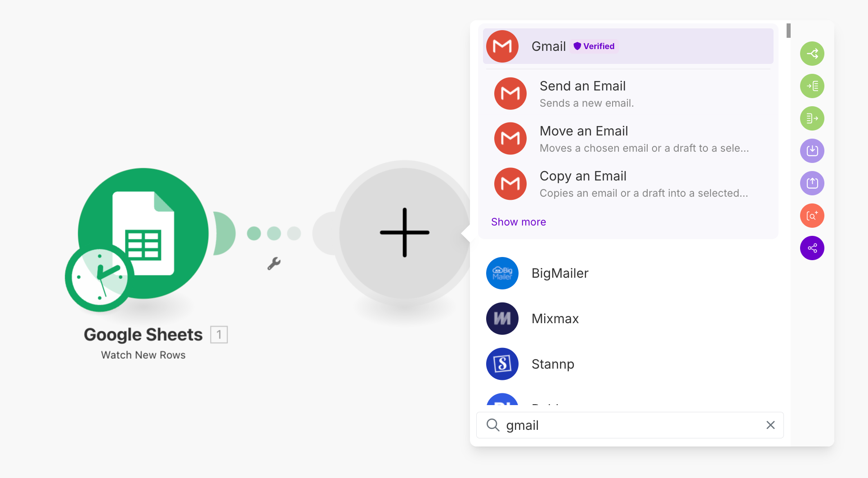
Task: Click the wrench icon on the connector
Action: point(274,263)
